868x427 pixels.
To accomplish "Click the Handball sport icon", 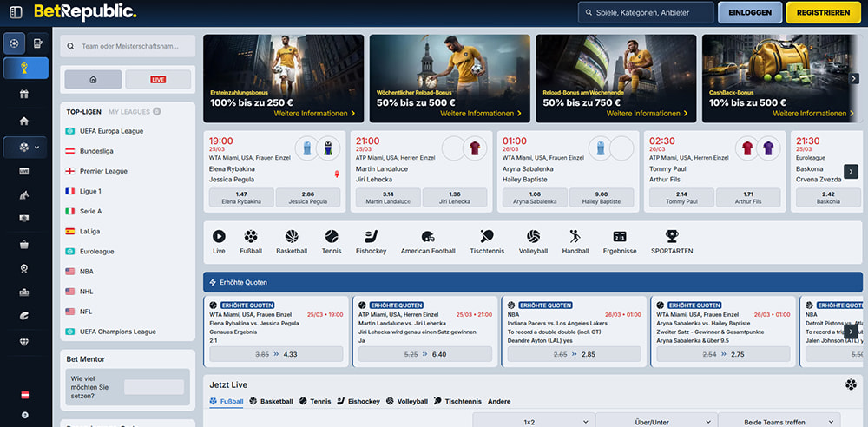I will (575, 236).
